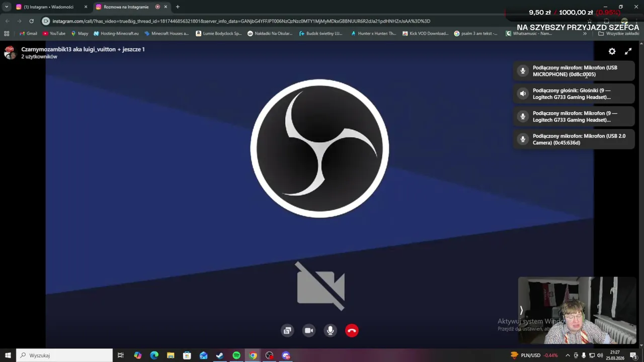
Task: Toggle the camera button in the call controls
Action: point(309,330)
